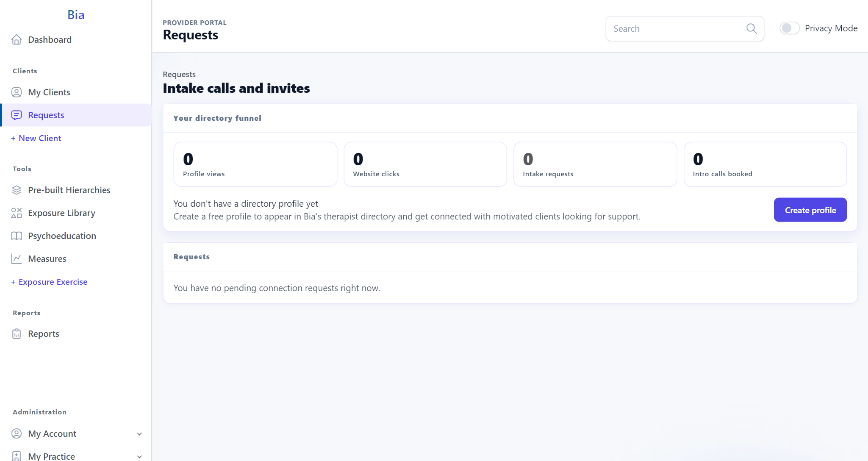The image size is (868, 461).
Task: Expand the My Account chevron
Action: point(139,434)
